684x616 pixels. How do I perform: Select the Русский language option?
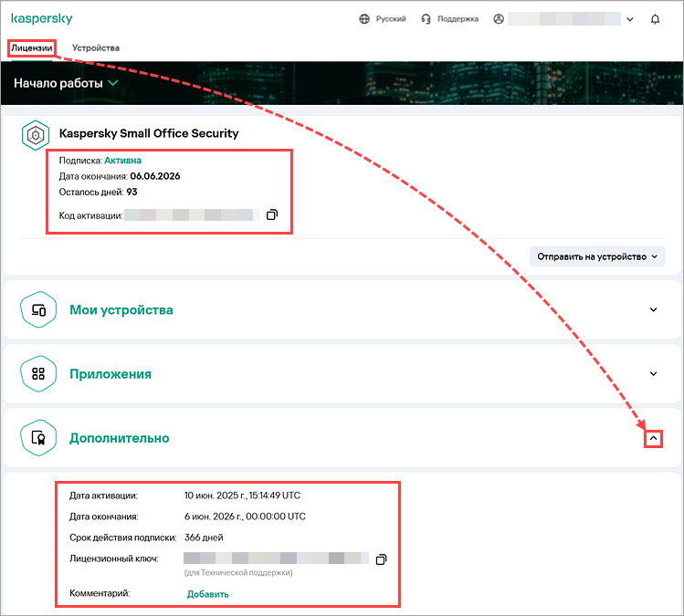[391, 19]
